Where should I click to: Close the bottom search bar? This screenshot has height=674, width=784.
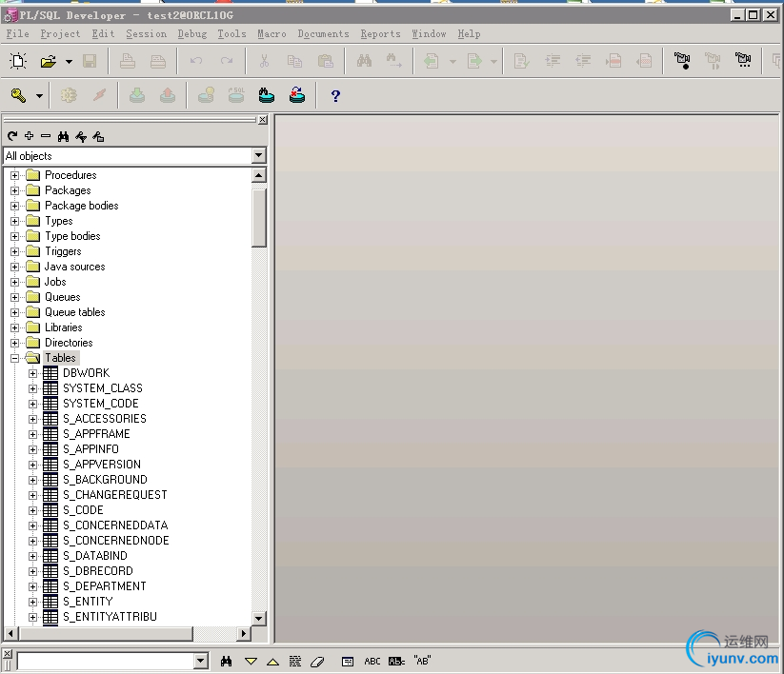point(7,653)
